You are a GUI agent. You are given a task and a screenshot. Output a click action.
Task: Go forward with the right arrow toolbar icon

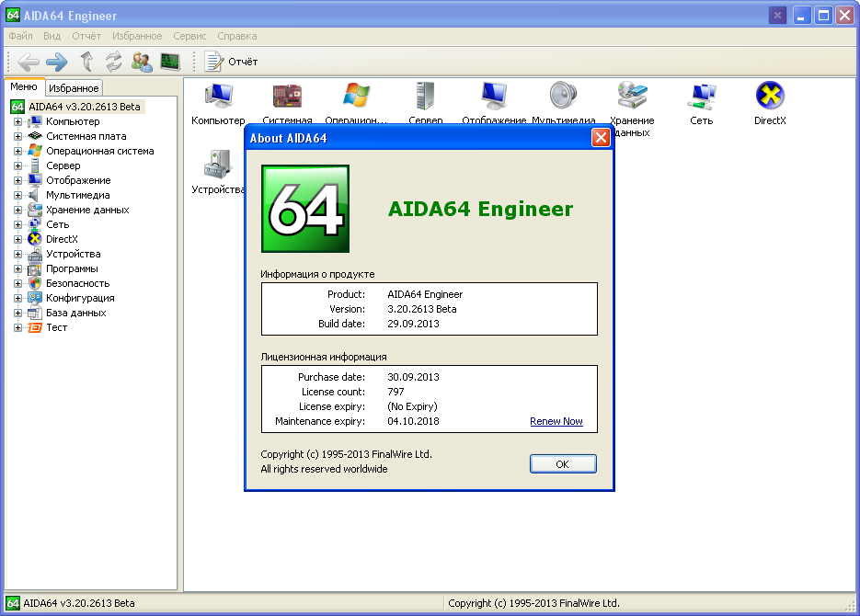click(57, 62)
